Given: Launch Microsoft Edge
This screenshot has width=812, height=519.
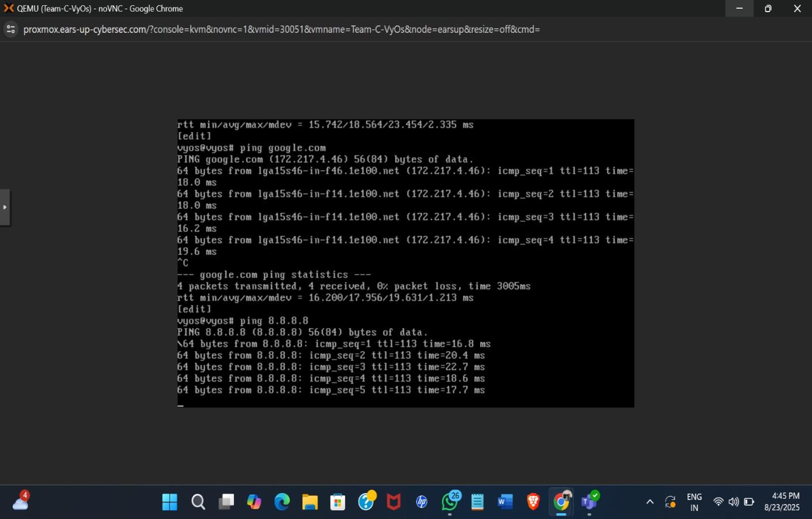Looking at the screenshot, I should (x=281, y=502).
